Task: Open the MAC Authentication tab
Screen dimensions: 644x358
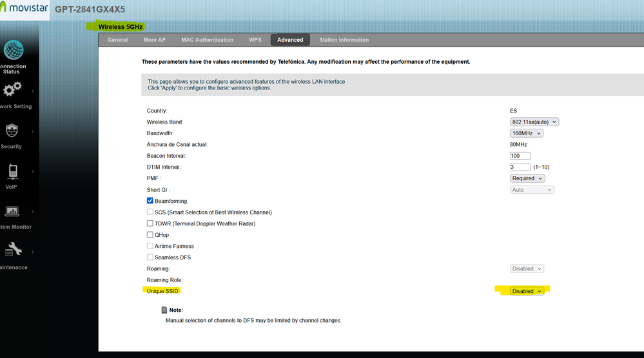Action: coord(207,40)
